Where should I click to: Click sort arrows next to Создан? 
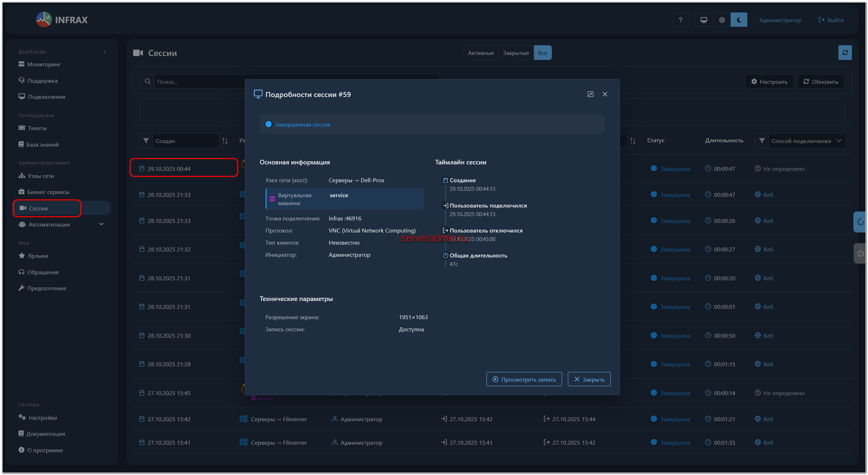(x=225, y=141)
